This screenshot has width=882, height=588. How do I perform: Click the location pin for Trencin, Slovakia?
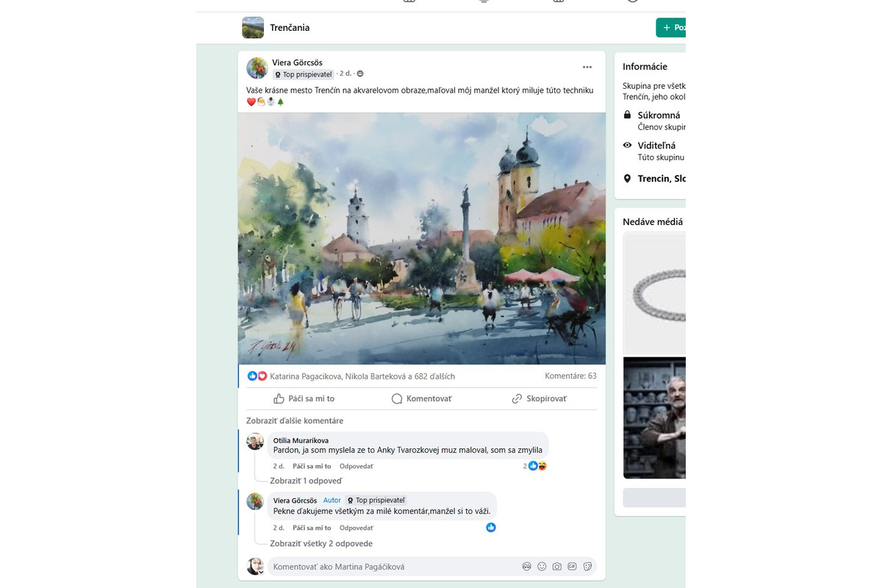[x=628, y=178]
